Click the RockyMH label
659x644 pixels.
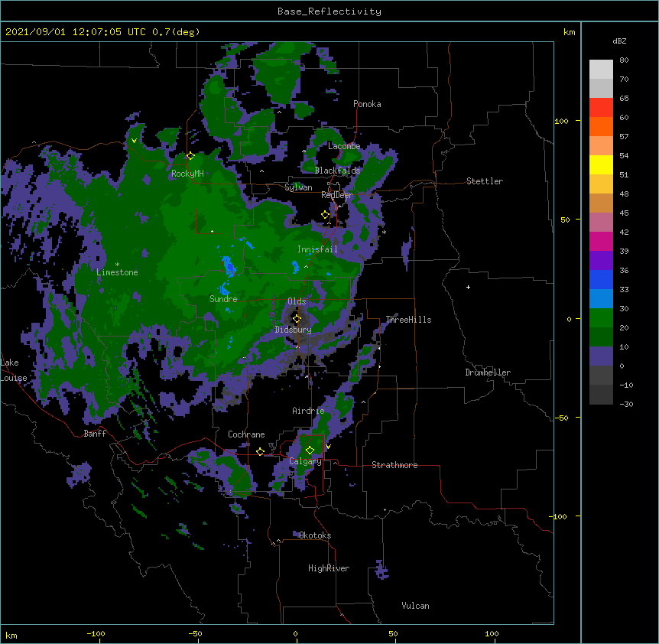[187, 174]
